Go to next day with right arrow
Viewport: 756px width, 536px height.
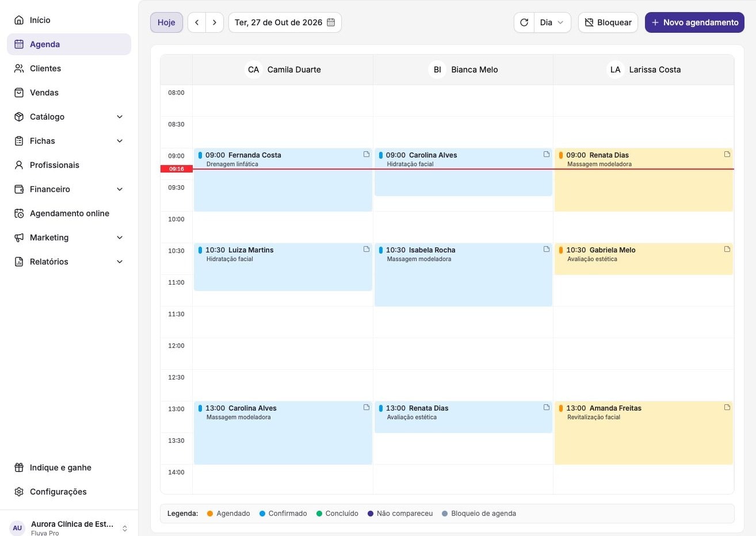pyautogui.click(x=215, y=22)
